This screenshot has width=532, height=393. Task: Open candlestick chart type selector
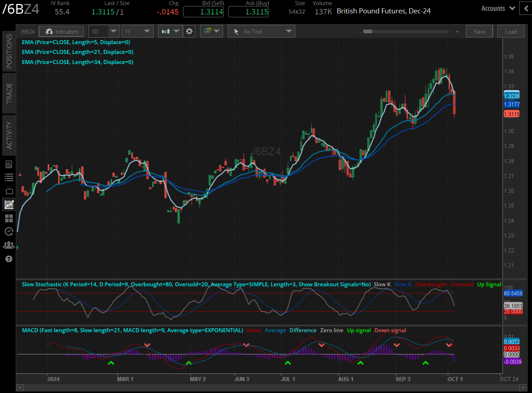[170, 31]
